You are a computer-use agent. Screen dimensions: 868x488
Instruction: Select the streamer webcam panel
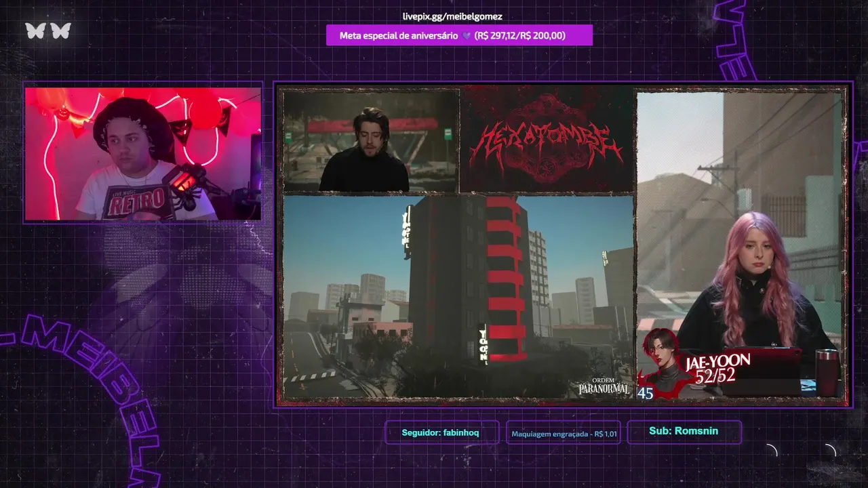pos(143,153)
